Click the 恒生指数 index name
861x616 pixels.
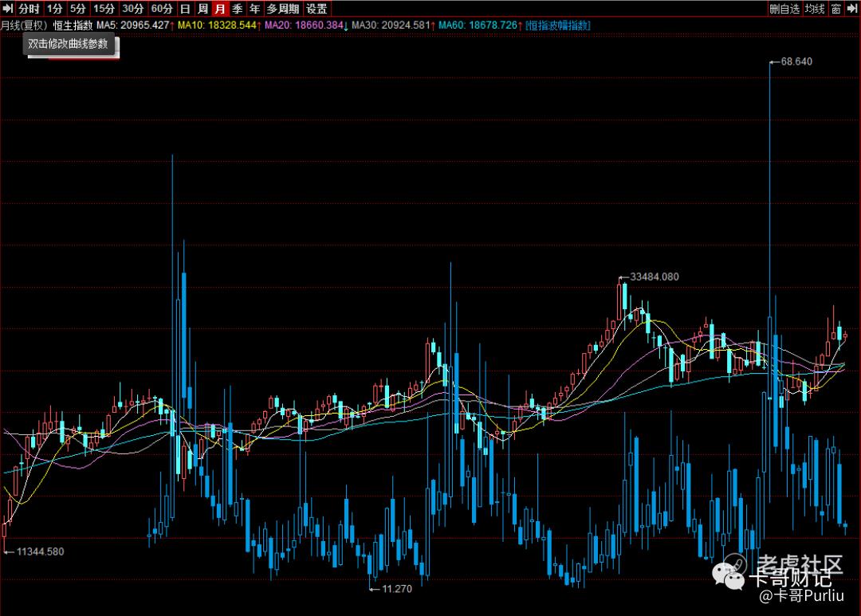pos(73,26)
